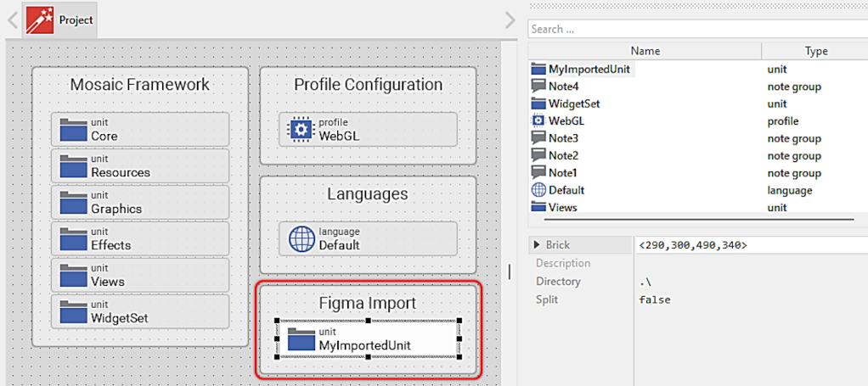Viewport: 868px width, 386px height.
Task: Go to next tab with right chevron
Action: 510,20
